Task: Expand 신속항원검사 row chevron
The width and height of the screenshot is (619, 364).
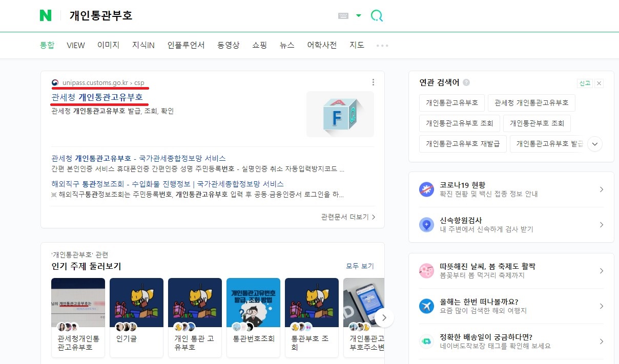Action: [x=602, y=225]
